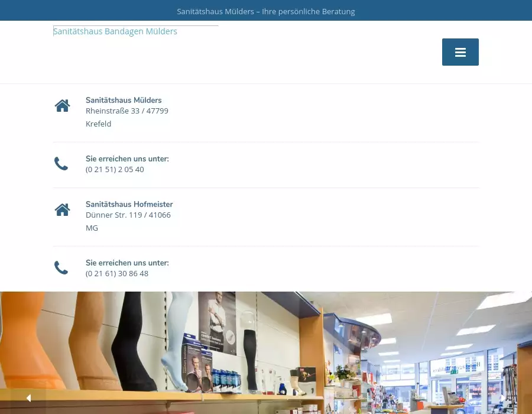Click the city name Krefeld
Viewport: 532px width, 414px height.
pyautogui.click(x=98, y=124)
